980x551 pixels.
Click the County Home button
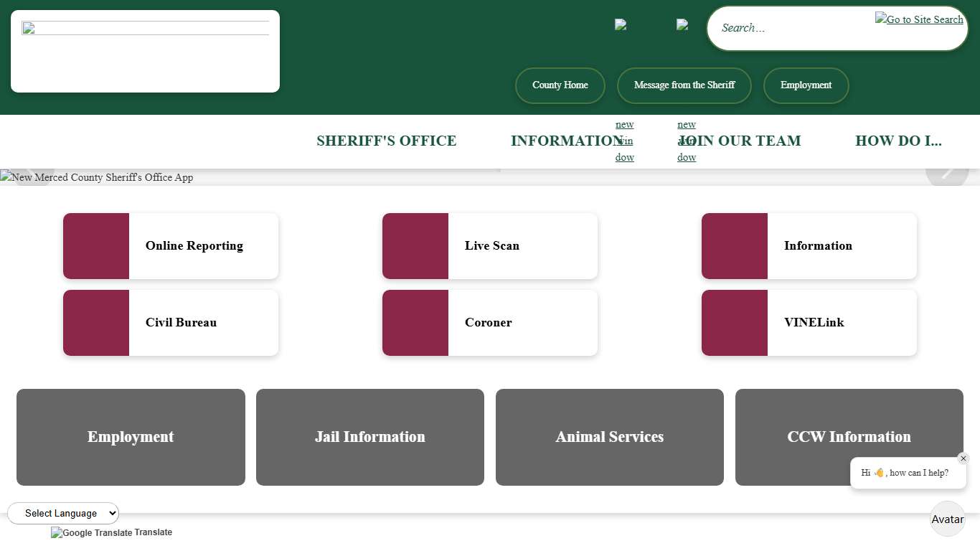pyautogui.click(x=560, y=85)
